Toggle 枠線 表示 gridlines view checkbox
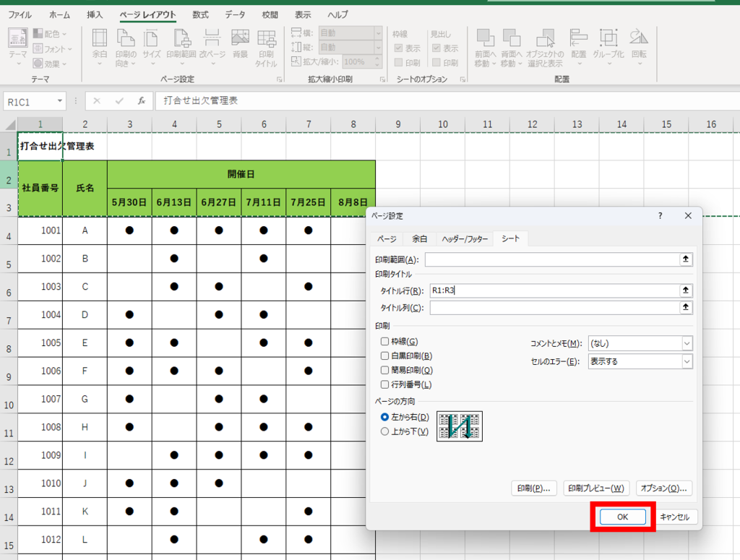The width and height of the screenshot is (740, 560). click(398, 48)
